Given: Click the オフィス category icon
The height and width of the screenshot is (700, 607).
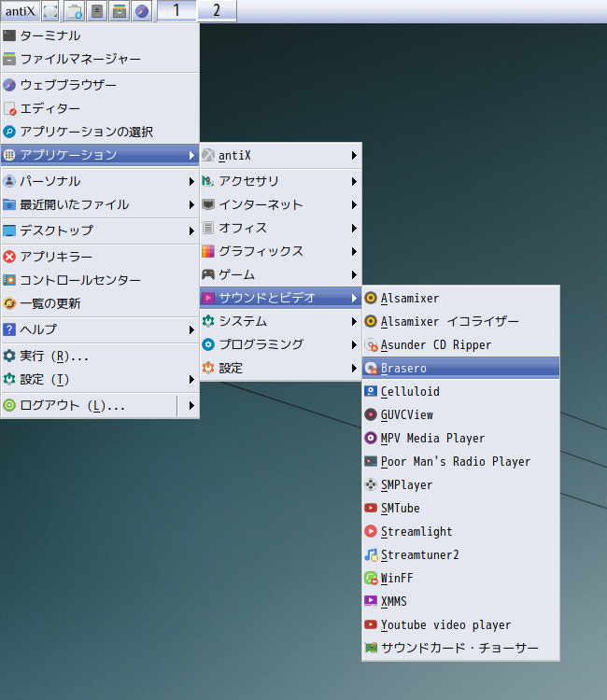Looking at the screenshot, I should pyautogui.click(x=208, y=228).
